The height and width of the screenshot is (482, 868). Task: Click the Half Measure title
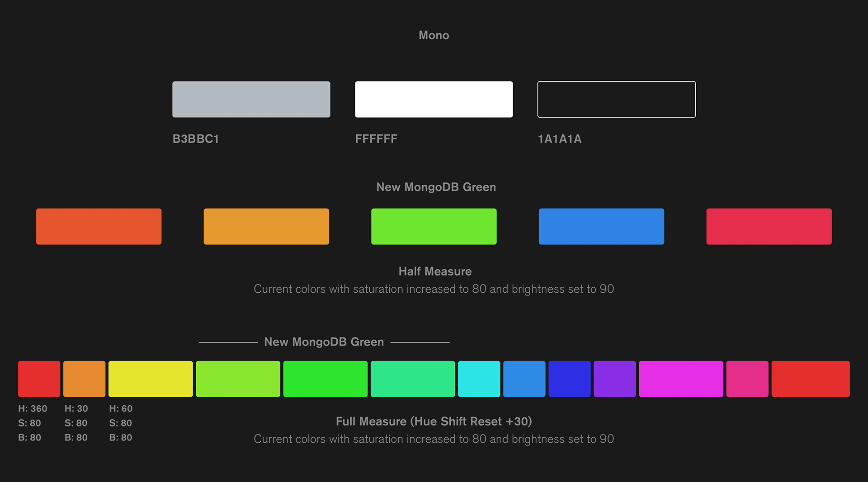pyautogui.click(x=435, y=271)
